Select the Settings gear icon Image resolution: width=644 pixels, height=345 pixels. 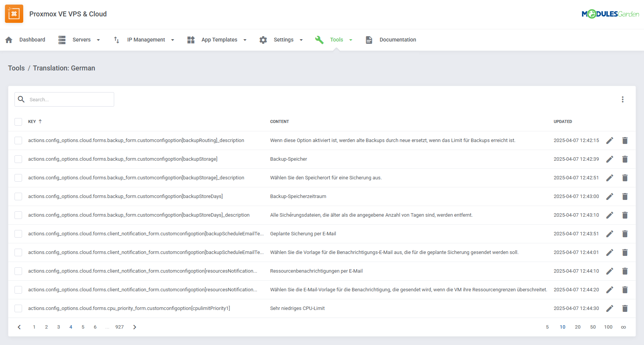(x=263, y=40)
